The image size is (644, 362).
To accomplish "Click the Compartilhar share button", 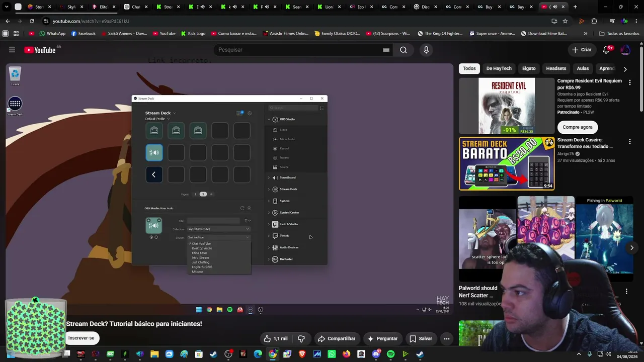I will [x=337, y=338].
